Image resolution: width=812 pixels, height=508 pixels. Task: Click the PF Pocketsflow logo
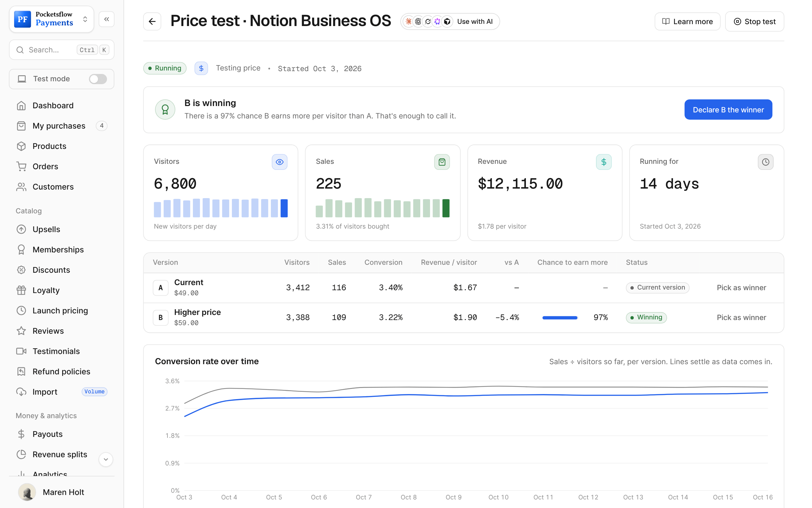pos(23,19)
